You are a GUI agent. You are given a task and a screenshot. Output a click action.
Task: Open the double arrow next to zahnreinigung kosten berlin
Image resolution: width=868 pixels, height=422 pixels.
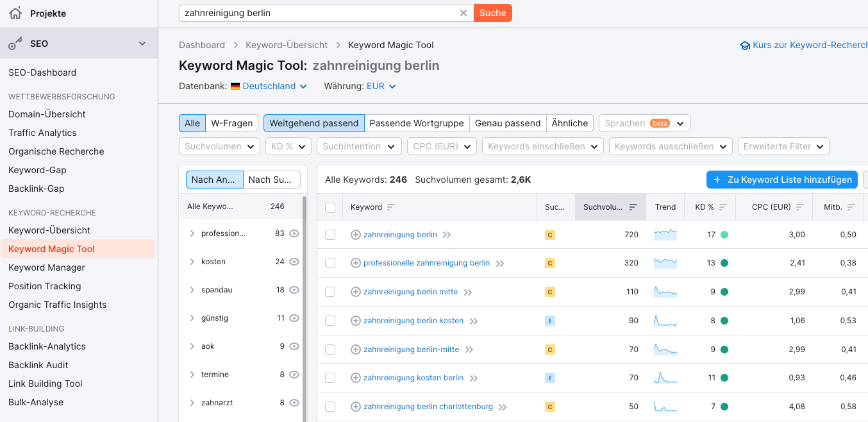pos(474,378)
